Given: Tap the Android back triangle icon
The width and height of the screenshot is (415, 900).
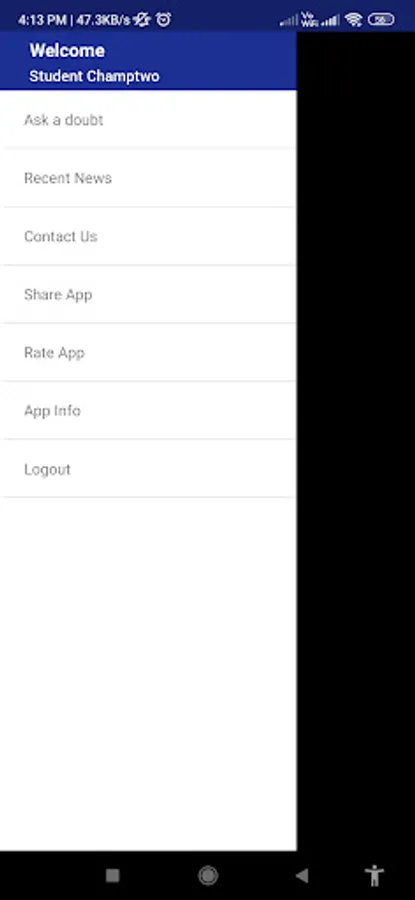Looking at the screenshot, I should [x=302, y=875].
